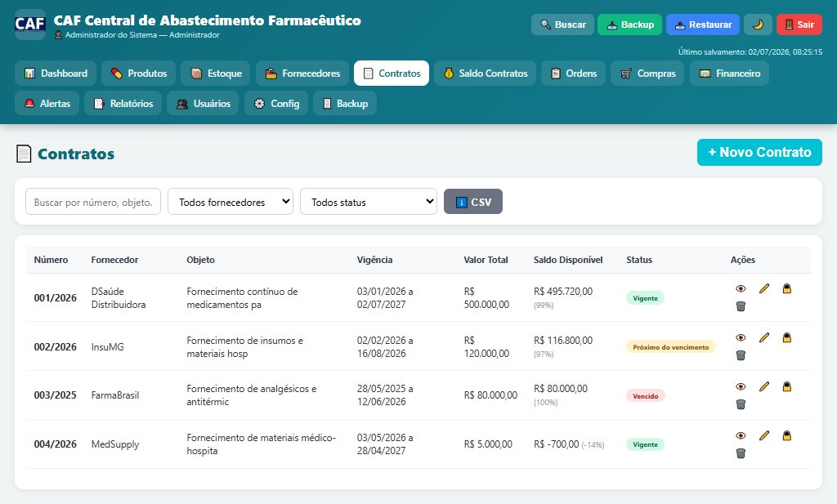Focus the contract search input field

[93, 202]
